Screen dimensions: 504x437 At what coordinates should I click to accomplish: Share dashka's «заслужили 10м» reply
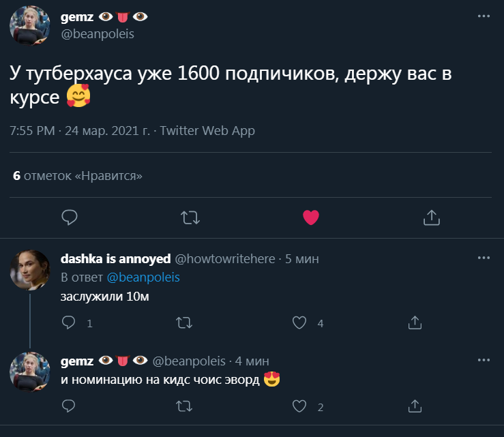415,322
